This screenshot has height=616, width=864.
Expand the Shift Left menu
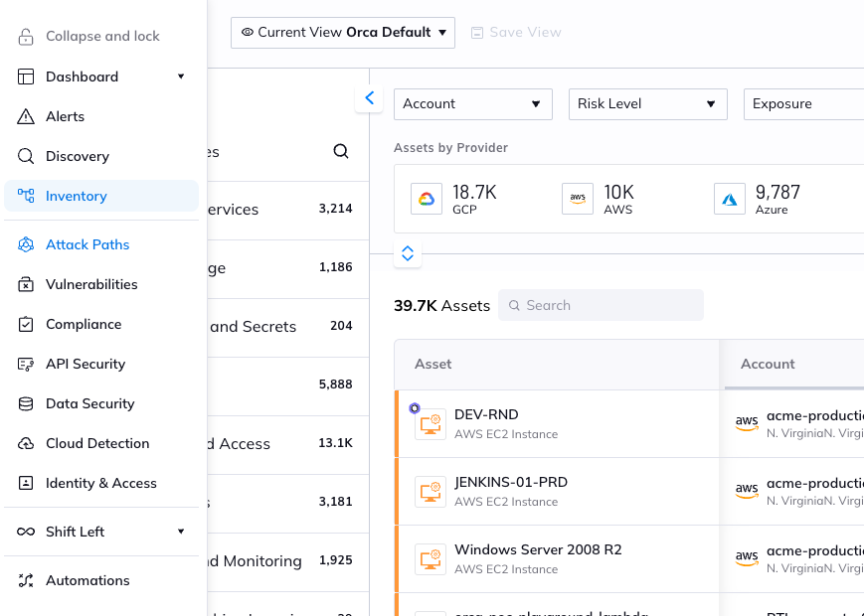(181, 532)
